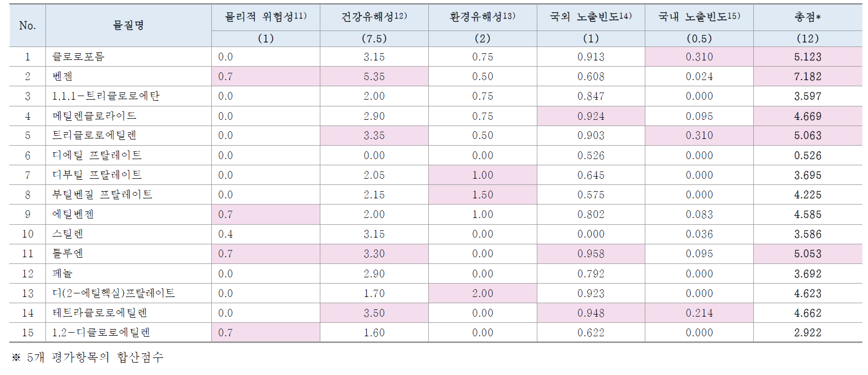This screenshot has width=868, height=375.
Task: Click the total score 5.123
Action: (x=808, y=57)
